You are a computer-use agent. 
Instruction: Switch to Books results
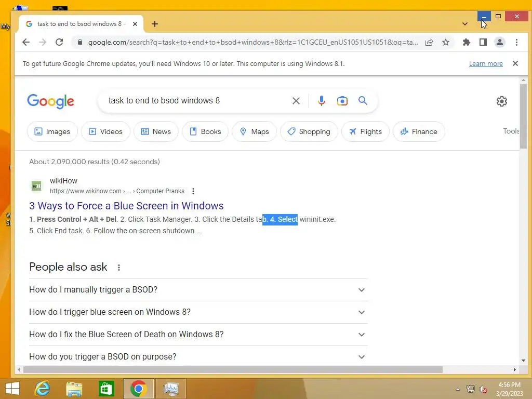coord(205,131)
